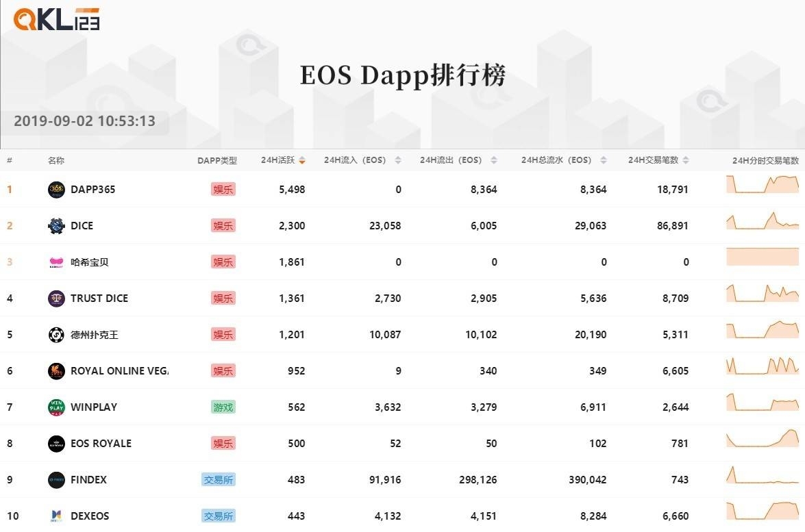Open the DEXEOS app icon
The image size is (805, 532).
(x=56, y=516)
